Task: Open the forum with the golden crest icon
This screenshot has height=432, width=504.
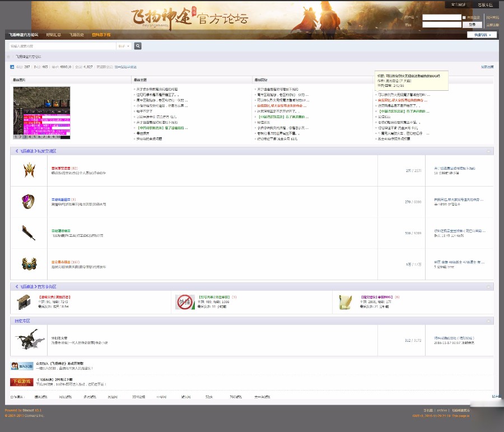Action: [x=29, y=170]
